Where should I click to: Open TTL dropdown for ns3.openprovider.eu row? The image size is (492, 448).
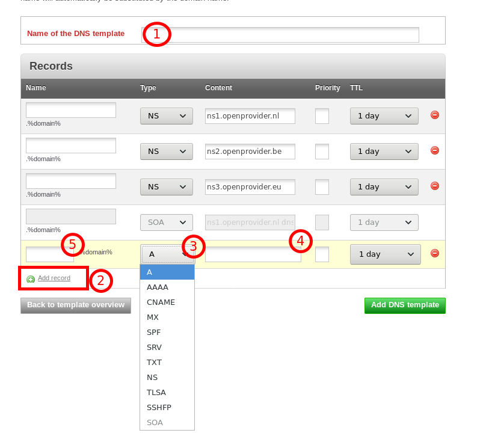pos(384,187)
